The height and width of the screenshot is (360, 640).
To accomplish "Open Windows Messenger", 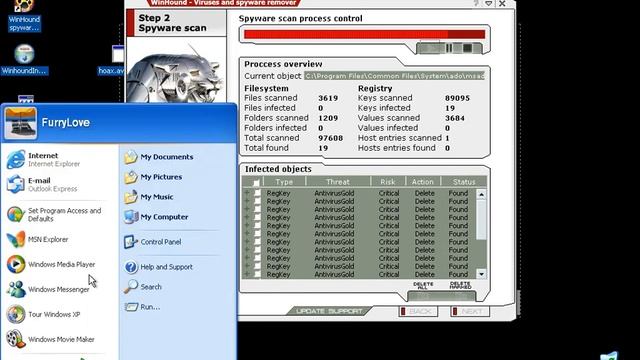I will [x=48, y=289].
